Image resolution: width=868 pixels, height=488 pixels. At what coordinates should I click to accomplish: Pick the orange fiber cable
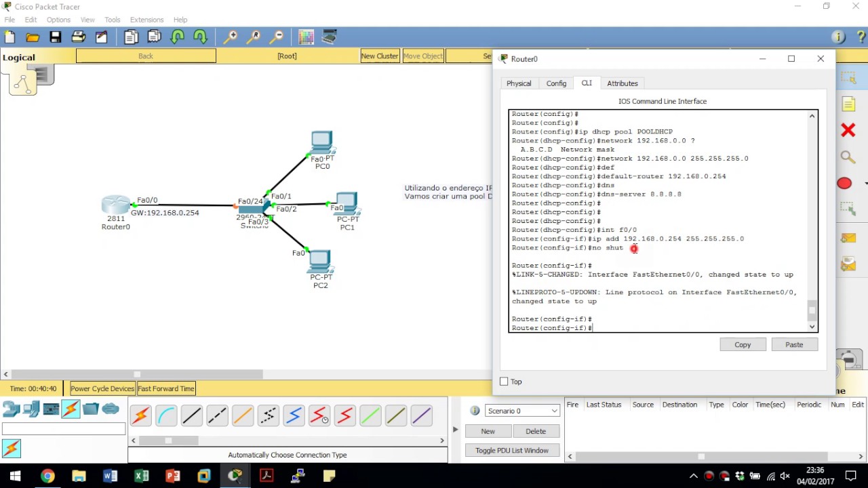tap(243, 415)
